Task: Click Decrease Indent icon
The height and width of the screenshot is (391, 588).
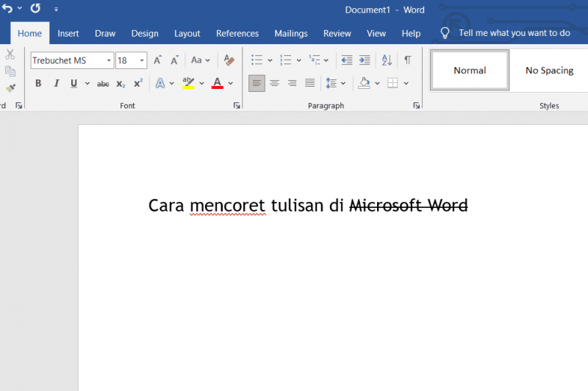Action: pyautogui.click(x=347, y=60)
